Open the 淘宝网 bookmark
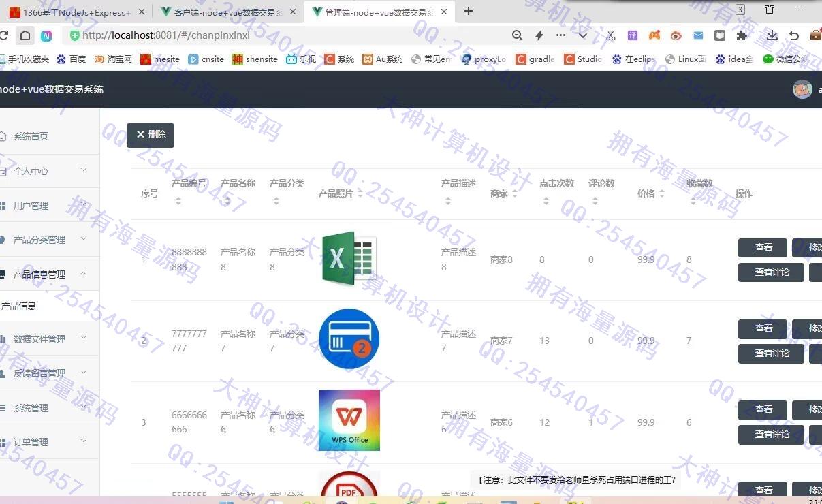The width and height of the screenshot is (822, 504). pos(113,59)
